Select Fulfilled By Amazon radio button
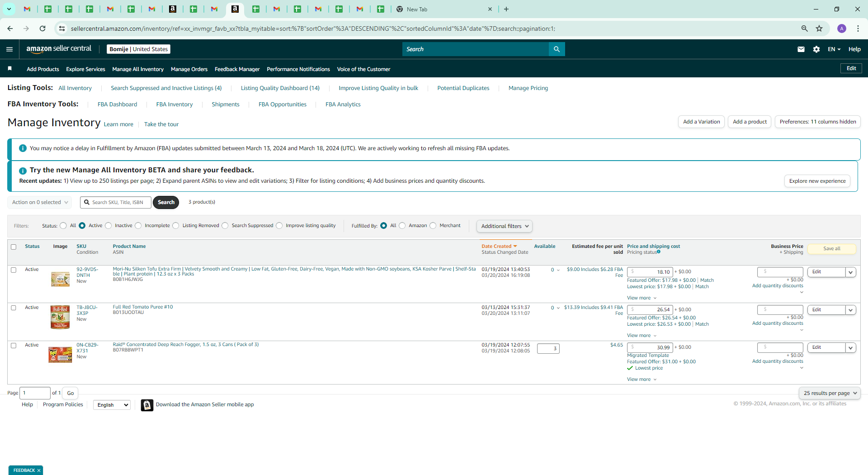 402,226
